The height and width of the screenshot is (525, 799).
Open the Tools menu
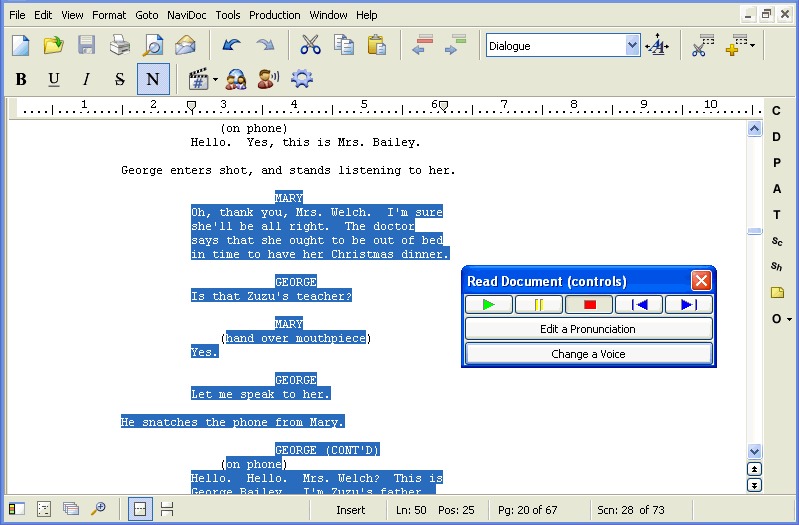pyautogui.click(x=228, y=15)
